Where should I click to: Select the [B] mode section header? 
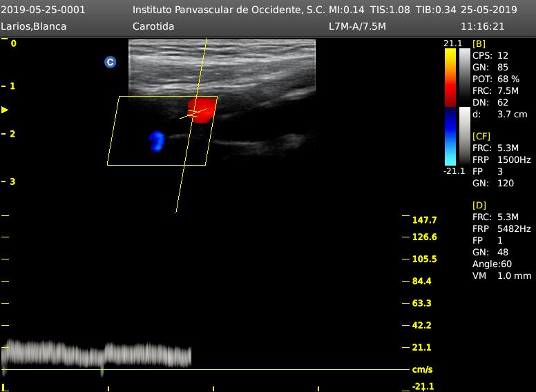coord(479,43)
